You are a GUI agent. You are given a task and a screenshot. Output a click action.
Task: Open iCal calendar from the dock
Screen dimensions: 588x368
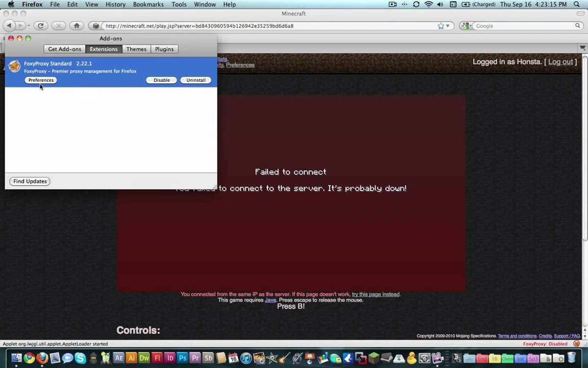pos(233,358)
